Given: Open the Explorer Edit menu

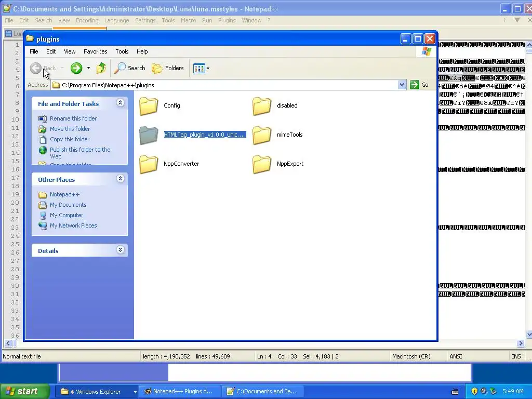Looking at the screenshot, I should click(51, 51).
